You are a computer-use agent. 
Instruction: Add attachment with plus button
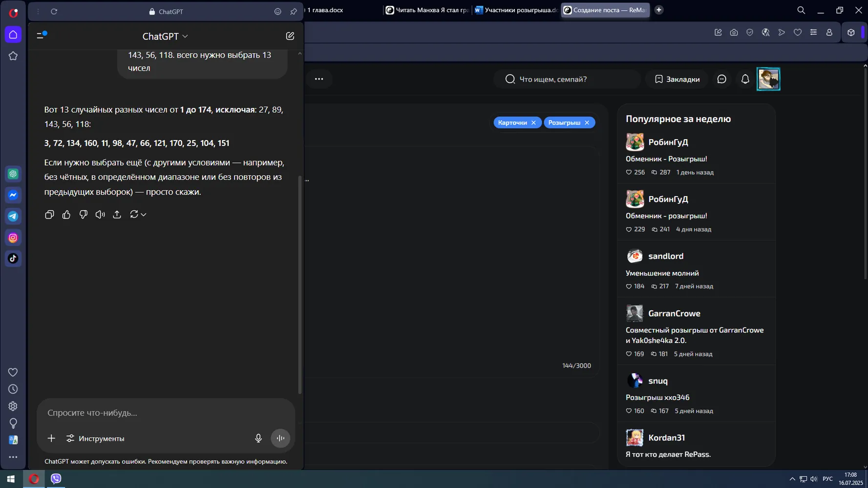pos(51,438)
